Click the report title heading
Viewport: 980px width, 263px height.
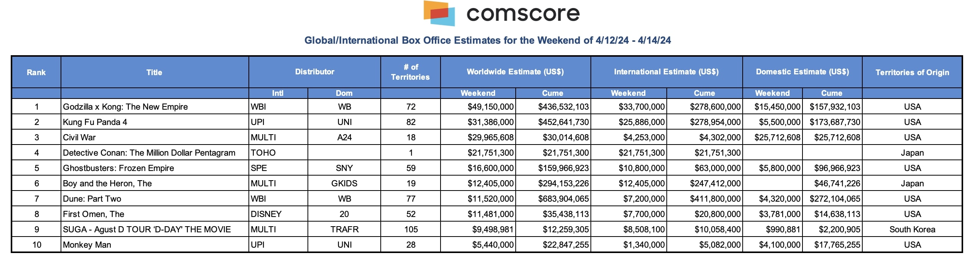(x=487, y=40)
